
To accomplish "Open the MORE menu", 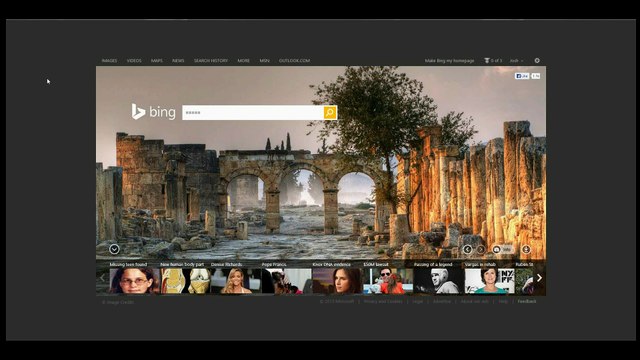I will click(244, 61).
